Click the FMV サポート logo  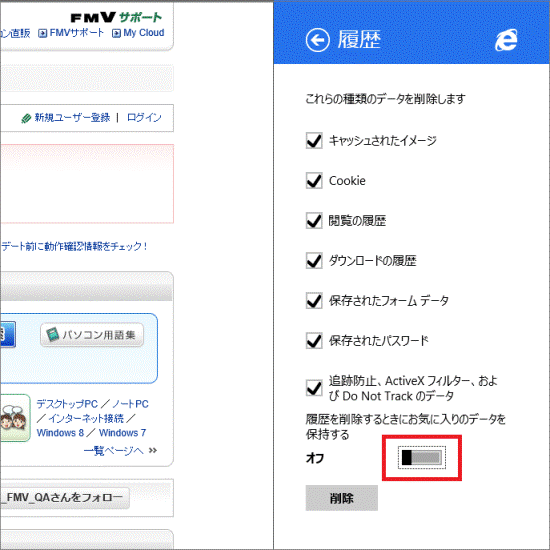pos(116,17)
